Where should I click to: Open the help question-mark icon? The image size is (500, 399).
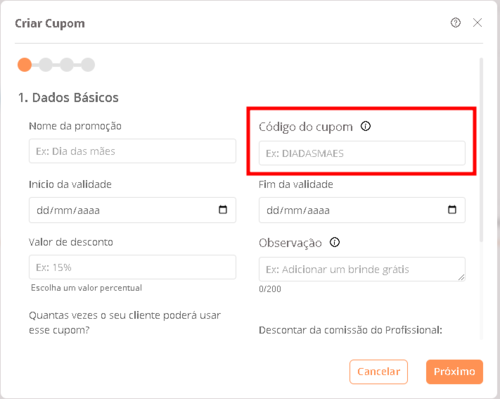pos(455,23)
